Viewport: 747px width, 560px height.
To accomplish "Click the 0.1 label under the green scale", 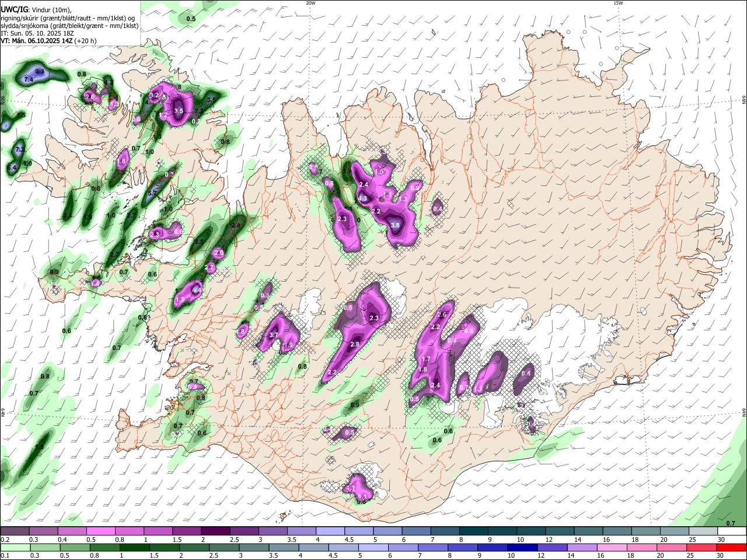I will (x=5, y=556).
